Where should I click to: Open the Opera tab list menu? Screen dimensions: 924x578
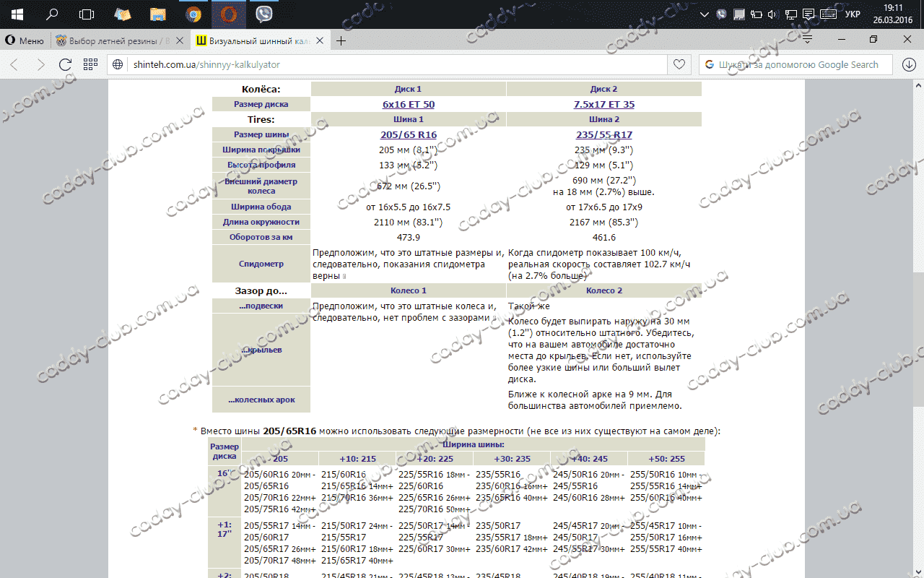click(x=808, y=40)
